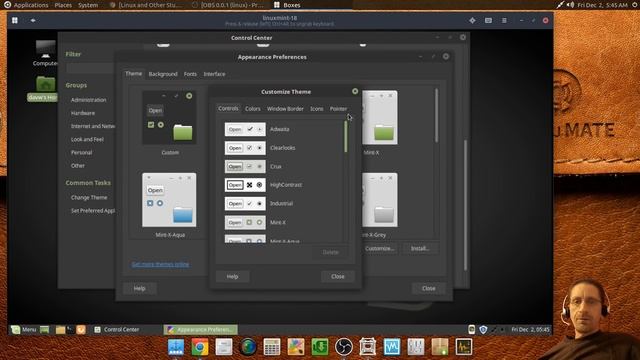
Task: Select the Adwaita controls theme
Action: [283, 129]
